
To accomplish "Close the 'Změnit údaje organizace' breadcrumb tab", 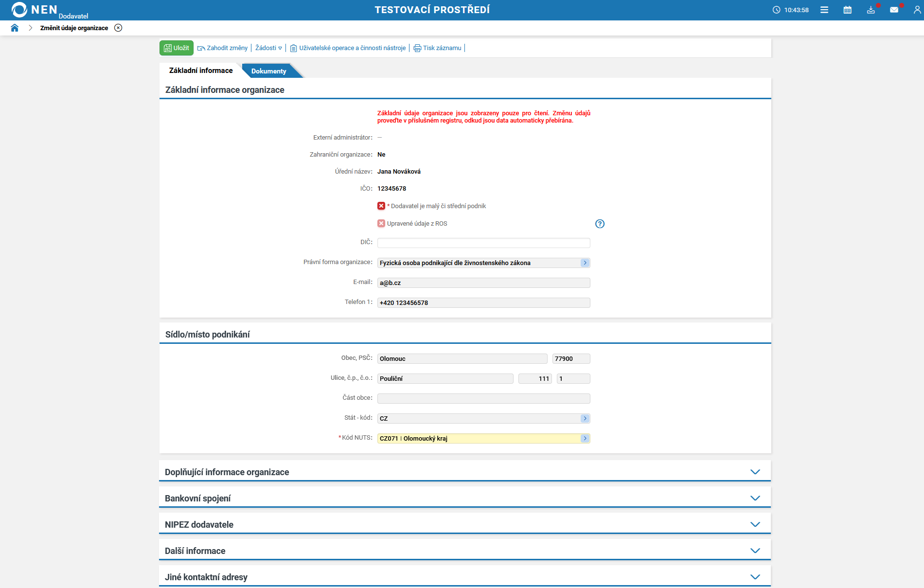I will [x=118, y=28].
